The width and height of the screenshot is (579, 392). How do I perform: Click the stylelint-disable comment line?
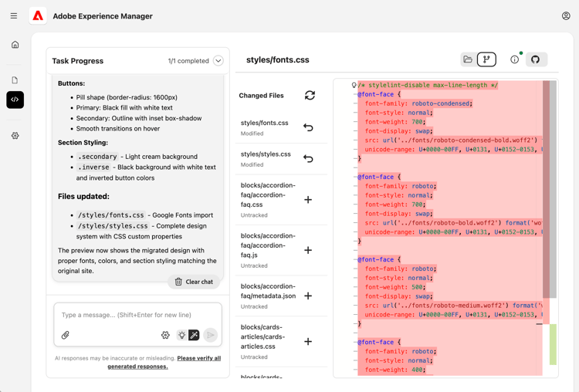pos(428,85)
